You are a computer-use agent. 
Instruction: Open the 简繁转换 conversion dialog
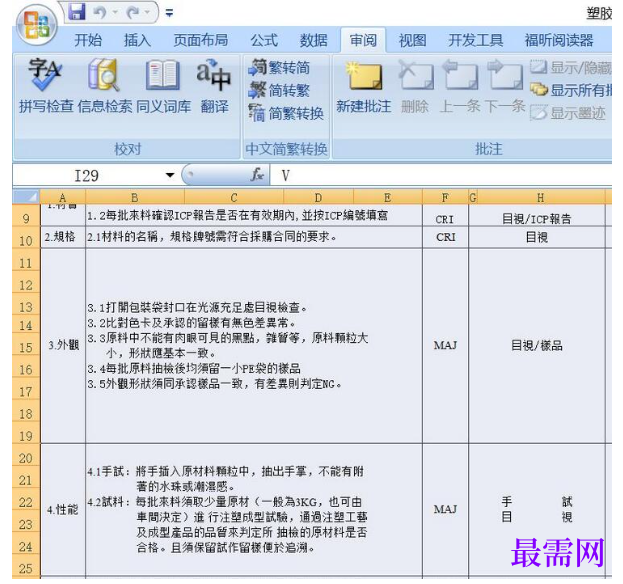pyautogui.click(x=286, y=113)
